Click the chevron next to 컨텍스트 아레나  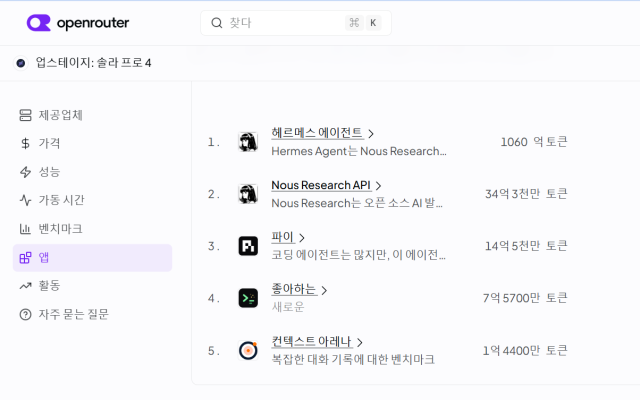tap(360, 342)
